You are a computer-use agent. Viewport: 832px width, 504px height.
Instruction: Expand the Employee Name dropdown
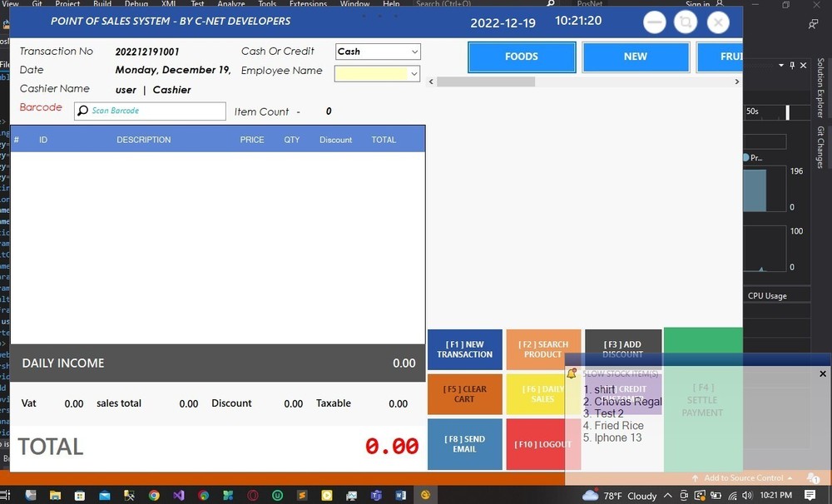[415, 73]
